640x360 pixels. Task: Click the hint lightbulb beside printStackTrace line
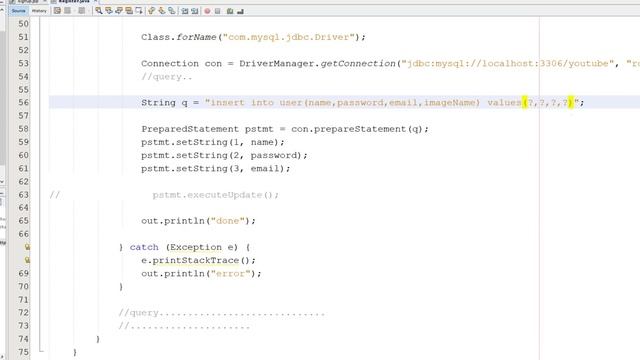(x=27, y=260)
